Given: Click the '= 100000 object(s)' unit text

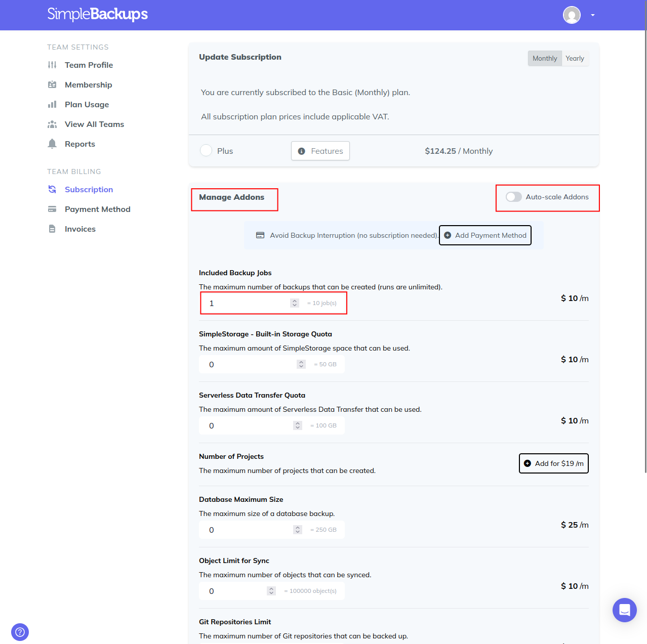Looking at the screenshot, I should point(310,591).
